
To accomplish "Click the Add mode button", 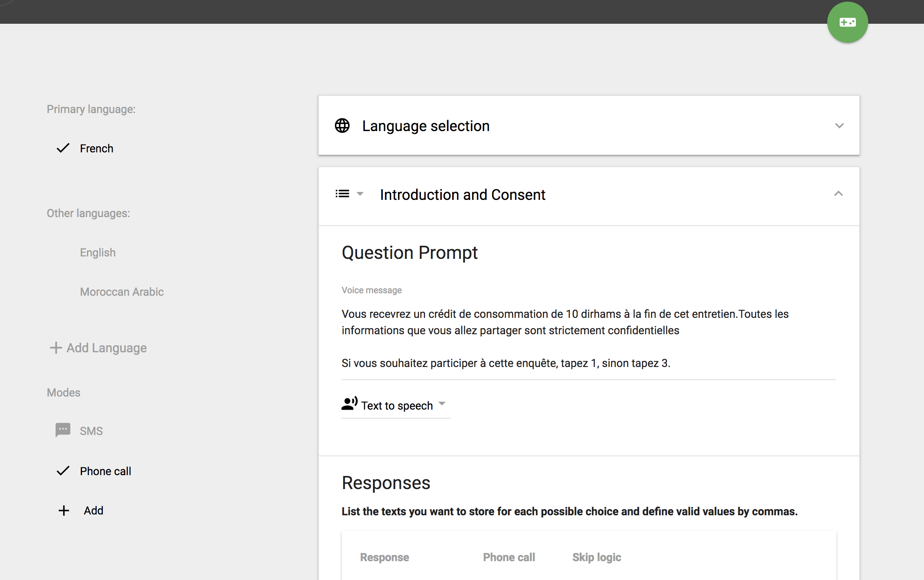I will tap(93, 510).
